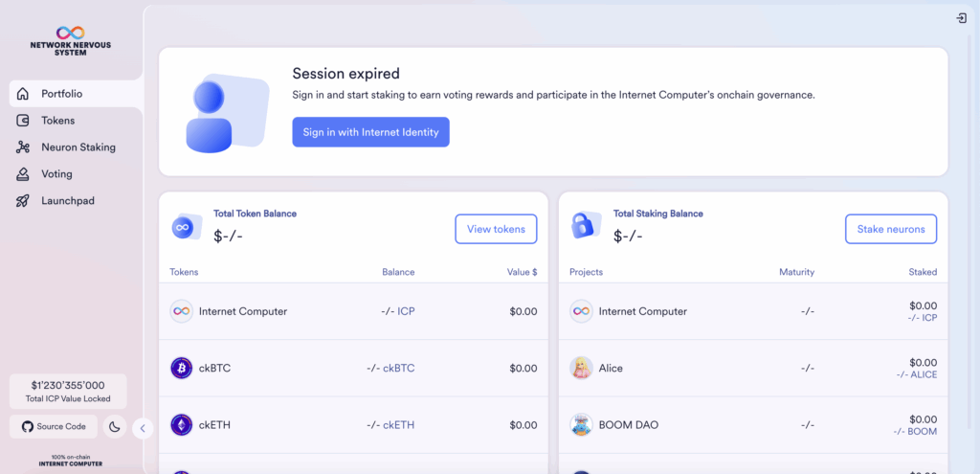
Task: Open the Neuron Staking section
Action: coord(77,147)
